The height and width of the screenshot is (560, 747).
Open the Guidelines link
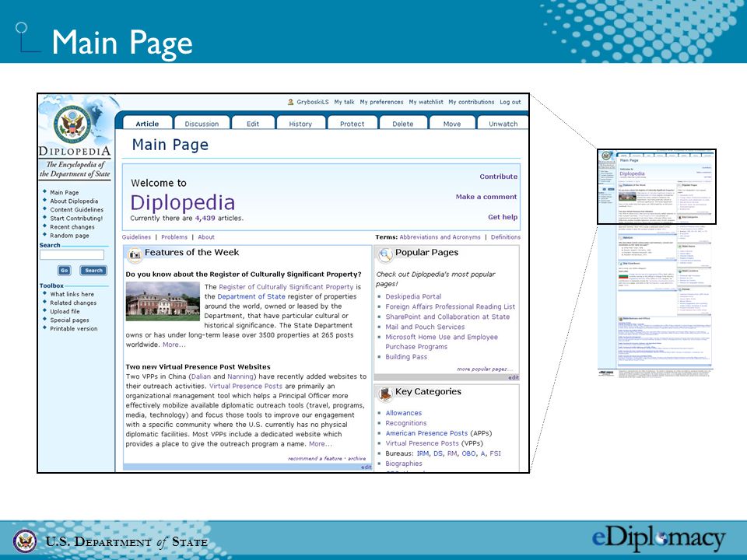tap(136, 236)
